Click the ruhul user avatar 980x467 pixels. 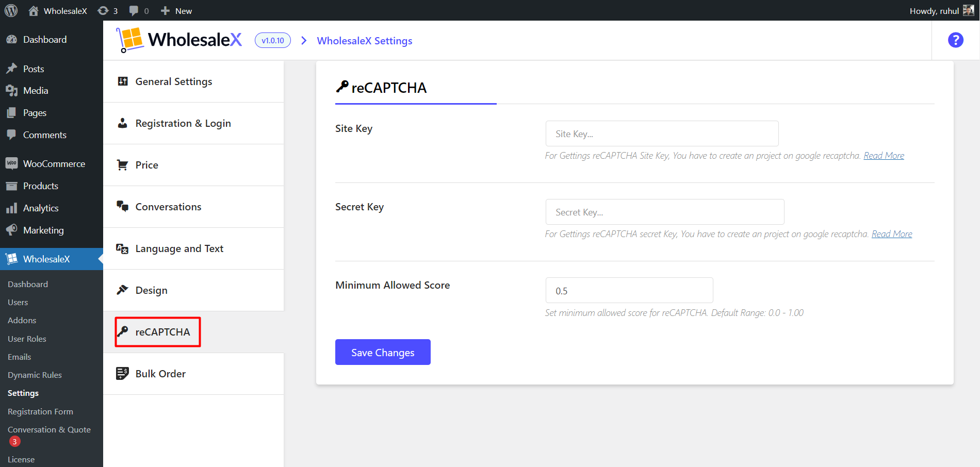click(968, 10)
